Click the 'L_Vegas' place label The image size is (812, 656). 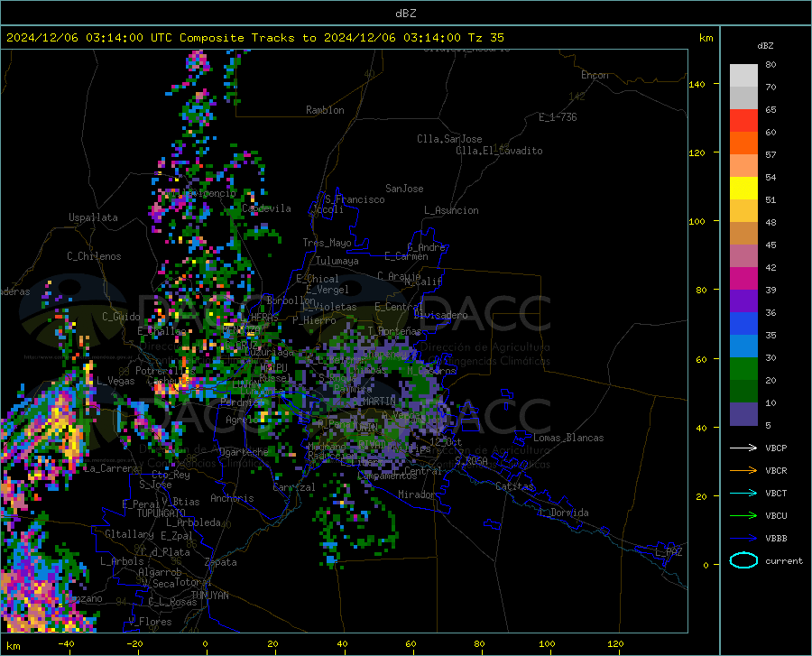click(x=115, y=381)
